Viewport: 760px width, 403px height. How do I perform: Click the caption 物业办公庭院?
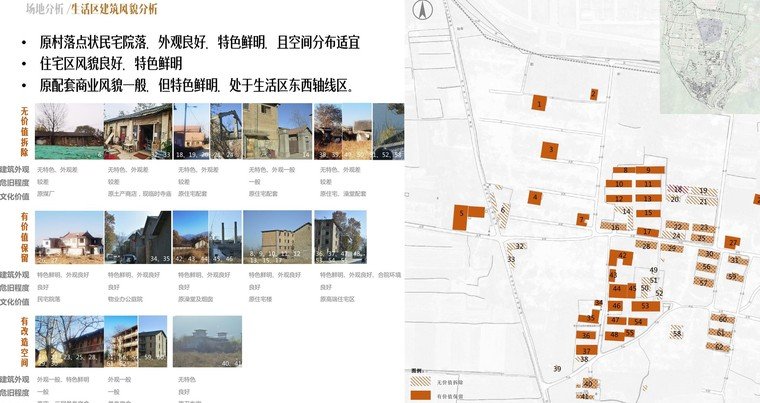[x=125, y=299]
